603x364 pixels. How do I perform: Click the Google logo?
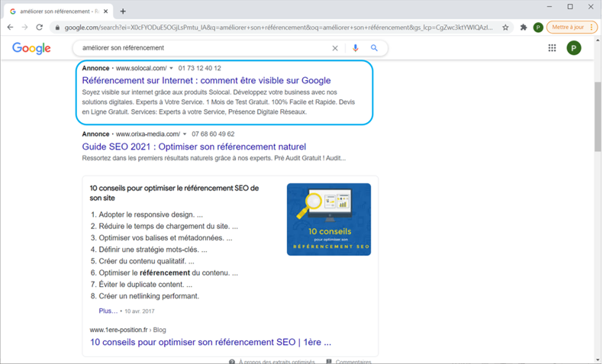(x=31, y=48)
